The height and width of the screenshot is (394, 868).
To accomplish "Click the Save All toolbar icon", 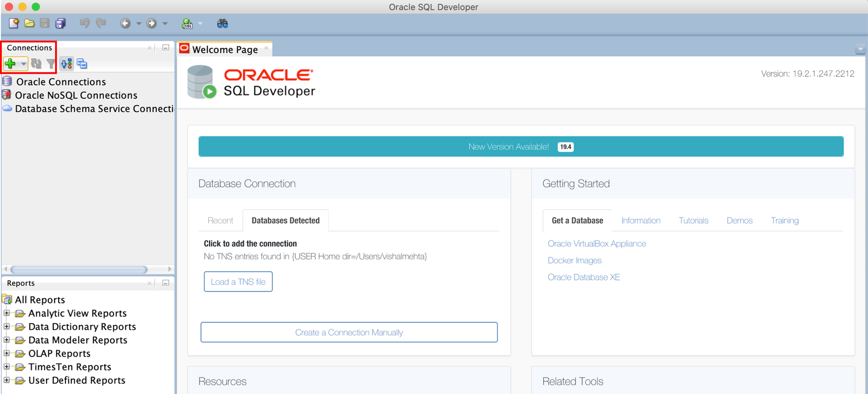I will [x=60, y=23].
